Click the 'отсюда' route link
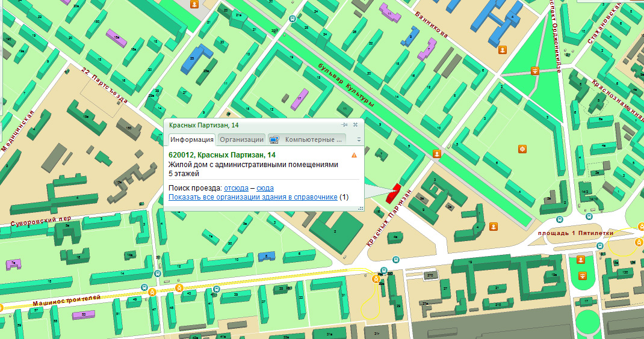The width and height of the screenshot is (644, 339). coord(236,188)
